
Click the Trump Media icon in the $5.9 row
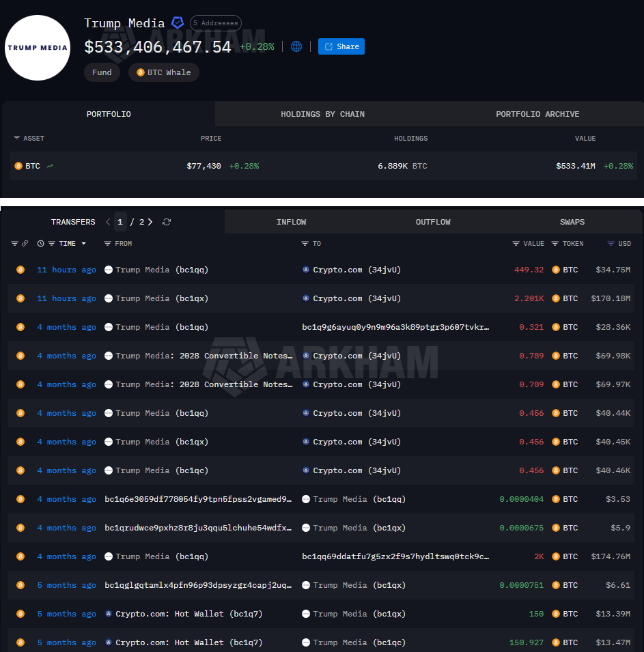pyautogui.click(x=306, y=528)
